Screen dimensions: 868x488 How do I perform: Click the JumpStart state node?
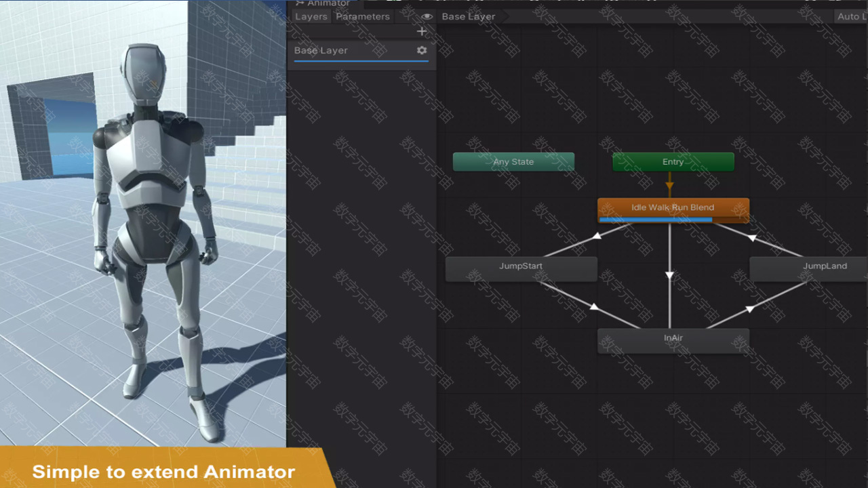click(x=521, y=266)
